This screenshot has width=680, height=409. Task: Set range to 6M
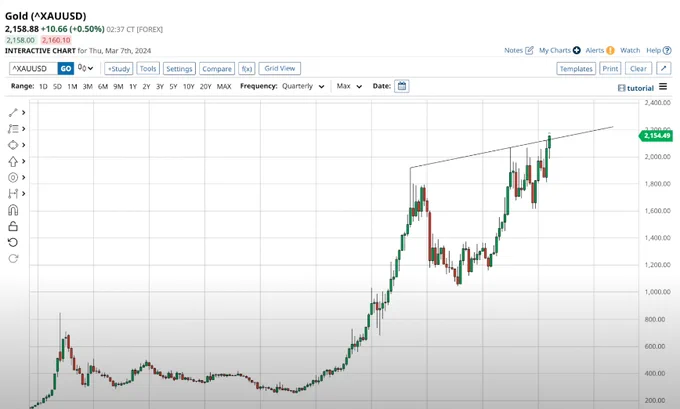[x=103, y=86]
